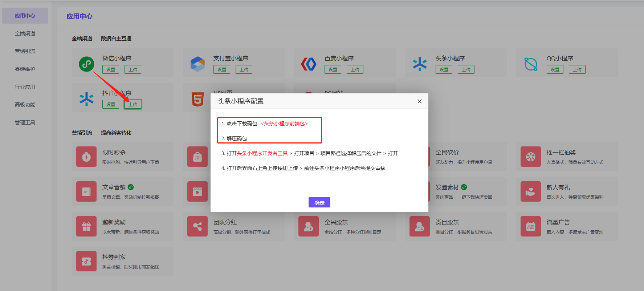
Task: Open the 邀新奖励 gift icon
Action: 86,226
